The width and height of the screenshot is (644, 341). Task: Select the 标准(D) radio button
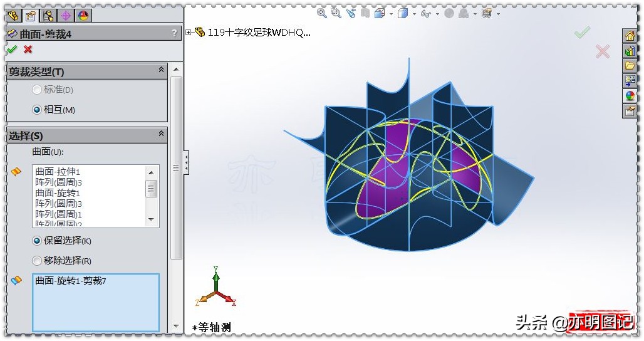[37, 89]
